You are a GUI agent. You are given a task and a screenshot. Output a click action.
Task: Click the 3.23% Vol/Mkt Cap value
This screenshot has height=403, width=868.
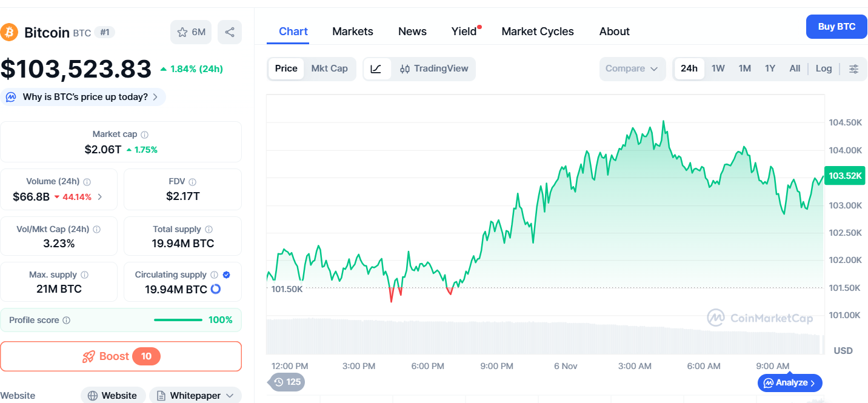(59, 244)
